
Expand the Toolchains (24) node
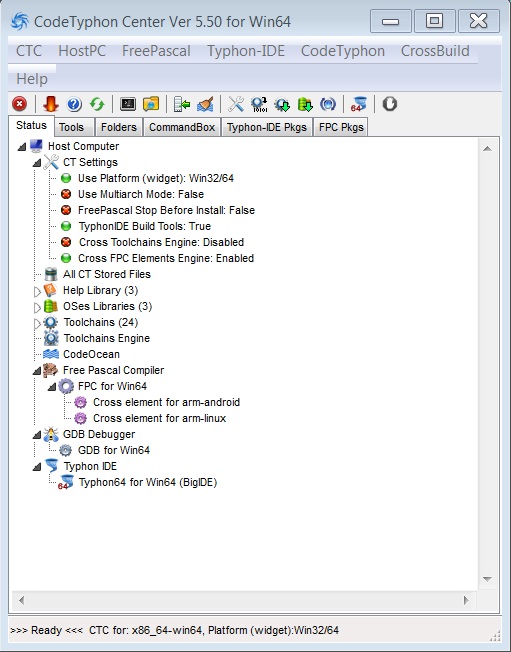(x=37, y=324)
